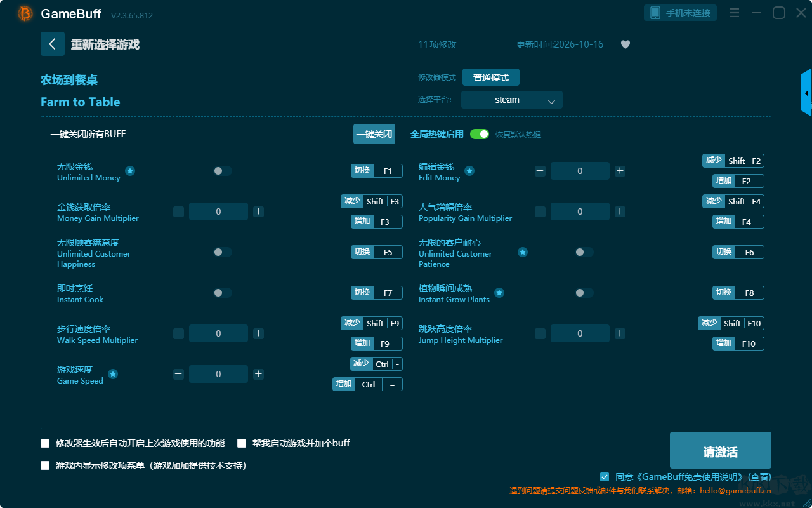Click the 普通模式 mode button
The height and width of the screenshot is (508, 812).
(491, 77)
